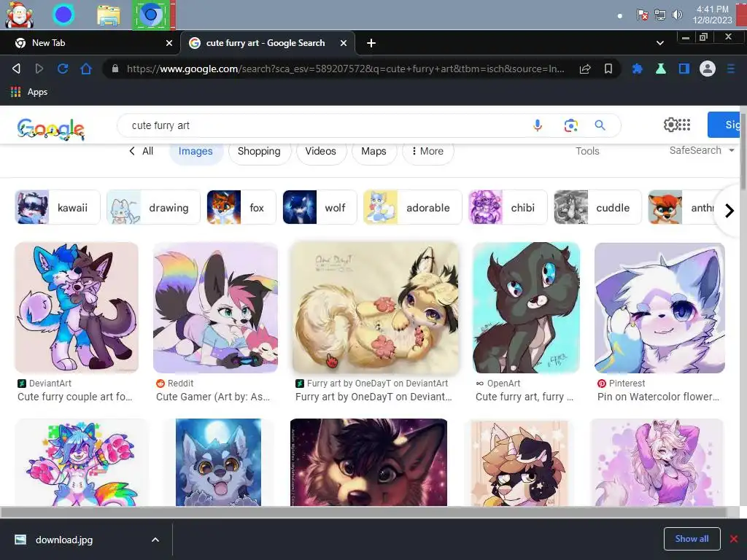
Task: Go back using the browser back arrow
Action: click(16, 69)
